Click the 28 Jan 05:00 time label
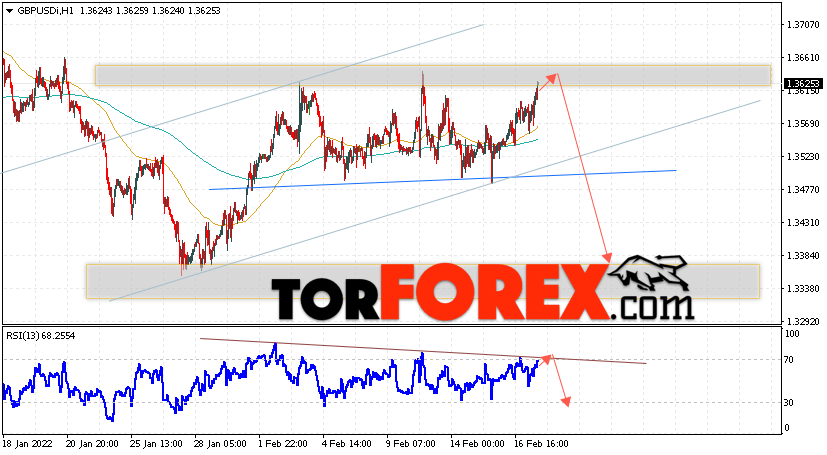 [220, 443]
